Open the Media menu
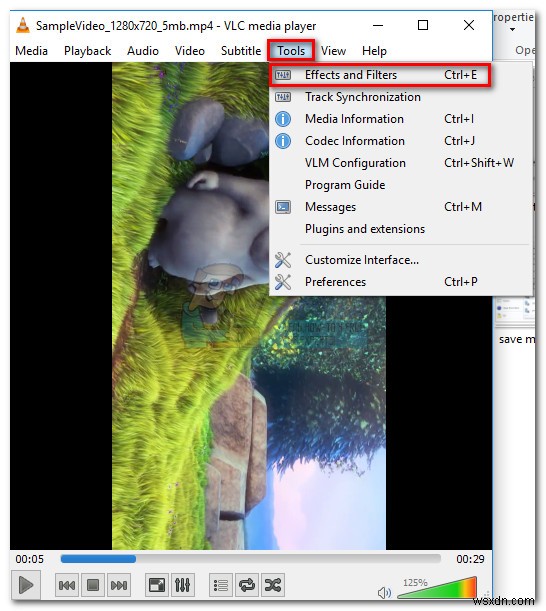This screenshot has width=546, height=611. [32, 51]
